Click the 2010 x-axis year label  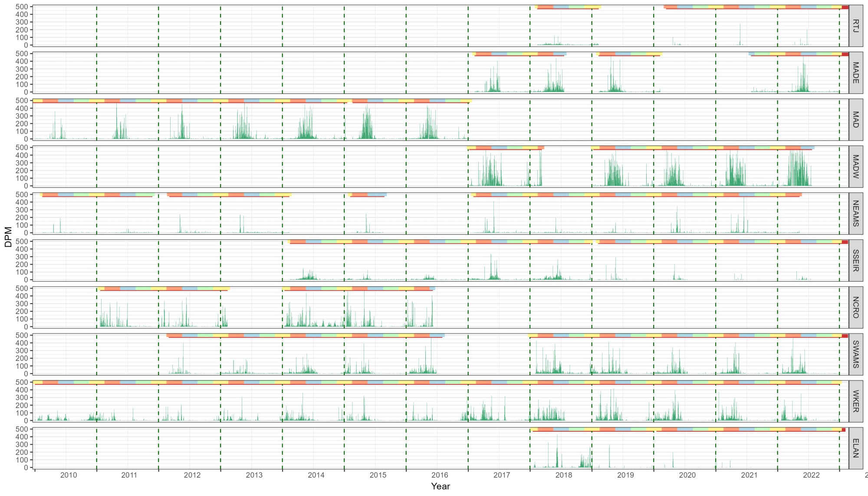click(x=69, y=475)
